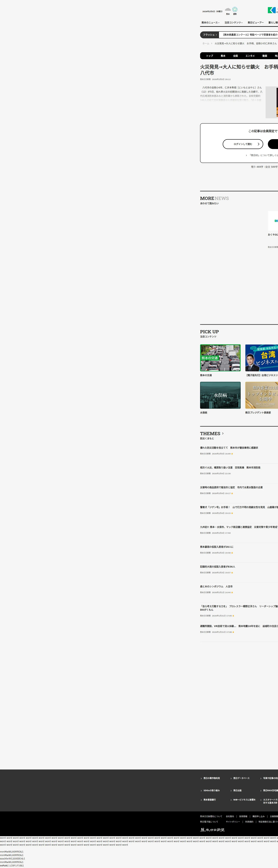The image size is (278, 868).
Task: Open 熊本豪雨の仮設入居者が28人に article
Action: coord(217,547)
